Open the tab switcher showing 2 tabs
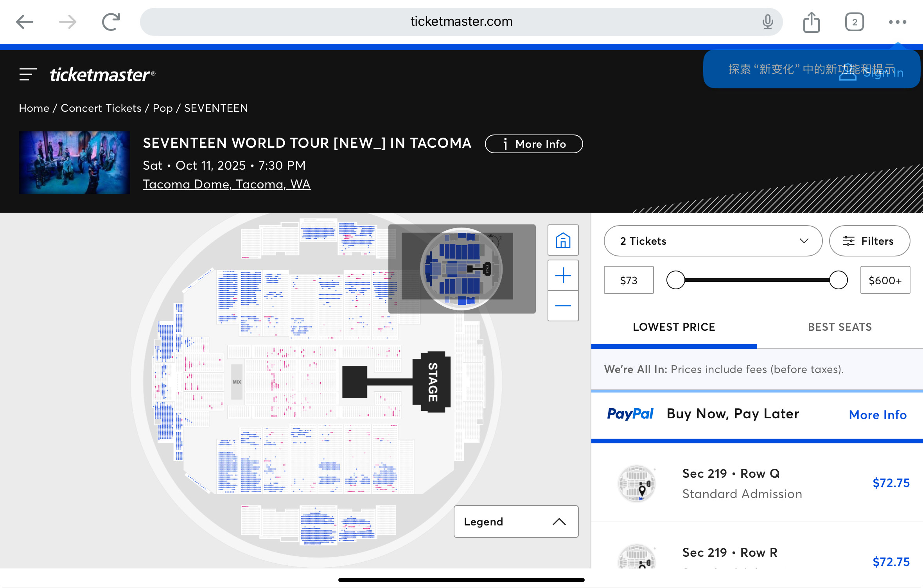 (855, 22)
